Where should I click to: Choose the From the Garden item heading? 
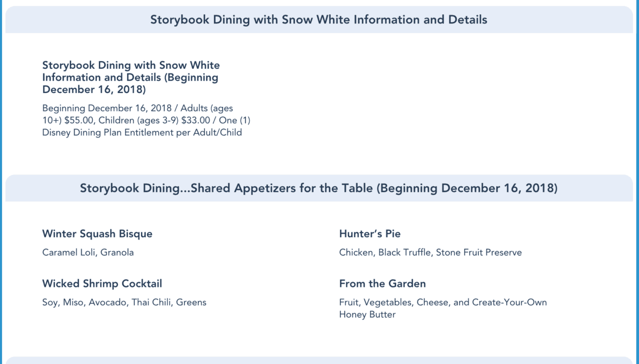[x=382, y=284]
